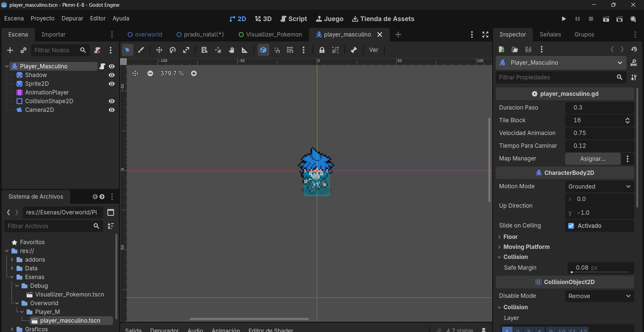Open the Motion Mode Grounded dropdown

(x=599, y=187)
